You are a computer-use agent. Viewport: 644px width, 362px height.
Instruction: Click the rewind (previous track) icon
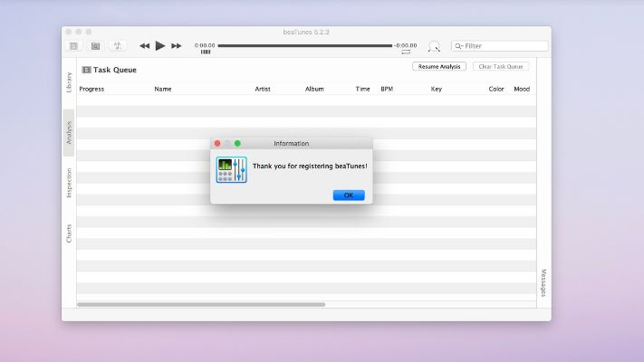coord(144,46)
